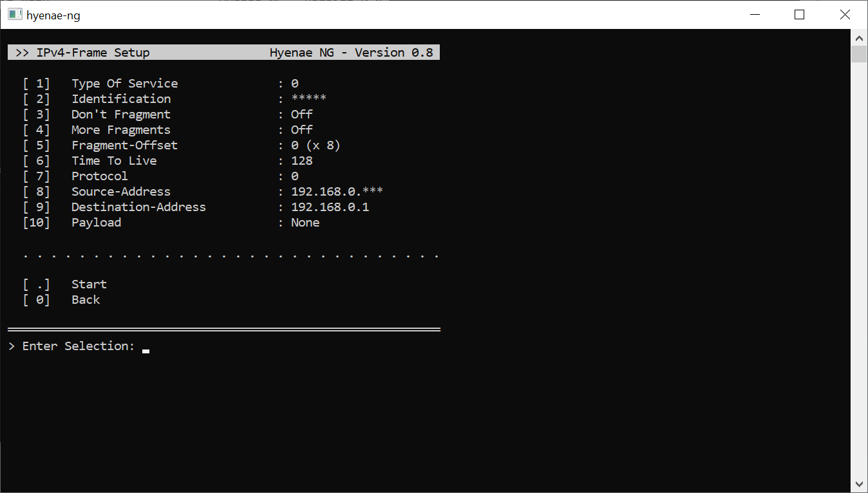The height and width of the screenshot is (493, 868).
Task: Click the Fragment-Offset option label
Action: click(x=124, y=145)
